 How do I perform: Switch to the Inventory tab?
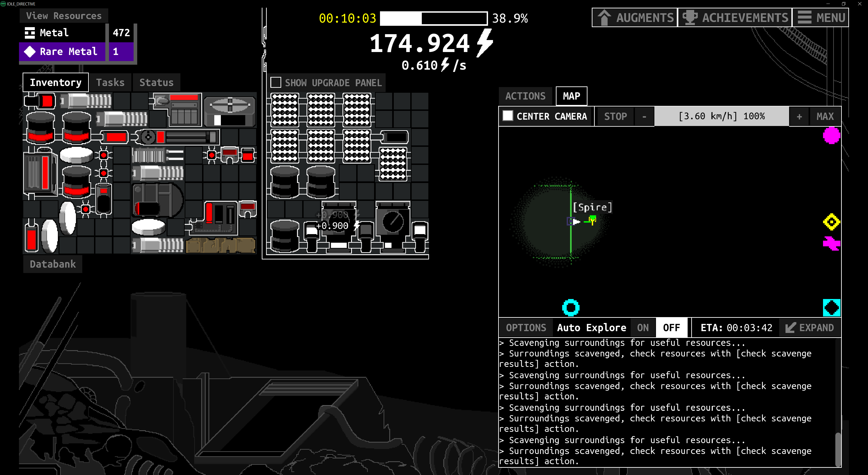(56, 83)
